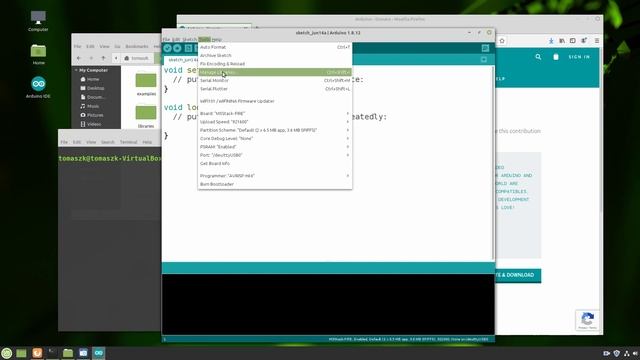Open Arduino Sketch menu
The image size is (640, 360).
[x=189, y=40]
